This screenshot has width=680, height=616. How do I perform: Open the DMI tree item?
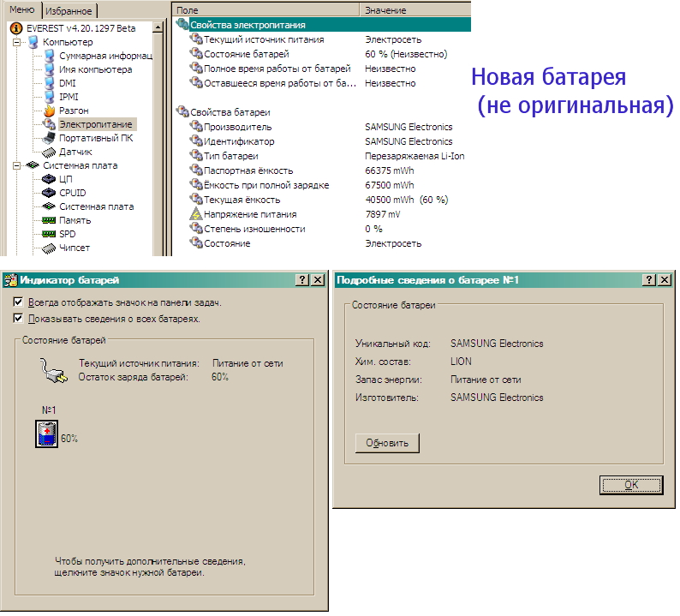tap(67, 83)
